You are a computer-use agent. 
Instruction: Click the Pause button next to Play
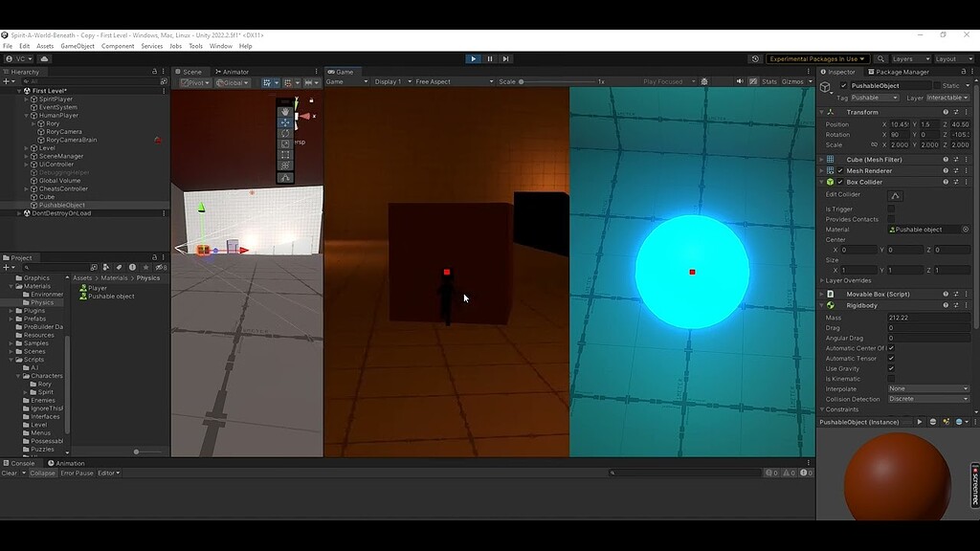[490, 58]
